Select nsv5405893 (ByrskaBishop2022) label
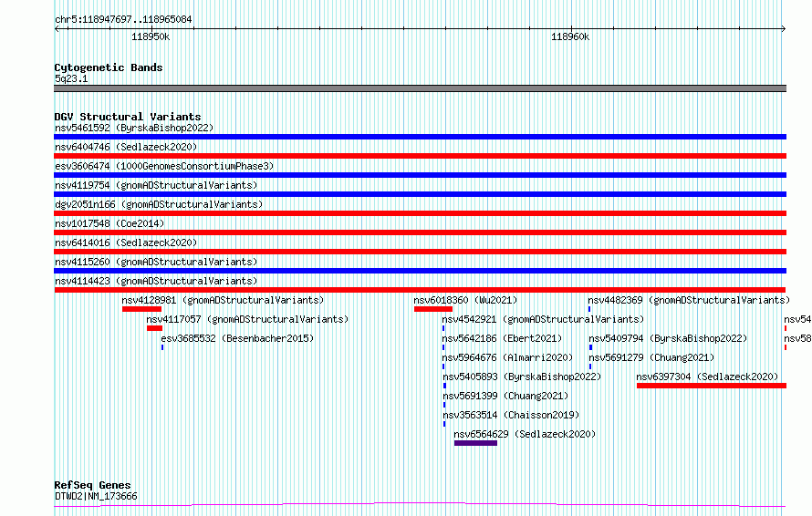Viewport: 812px width, 516px height. tap(522, 377)
